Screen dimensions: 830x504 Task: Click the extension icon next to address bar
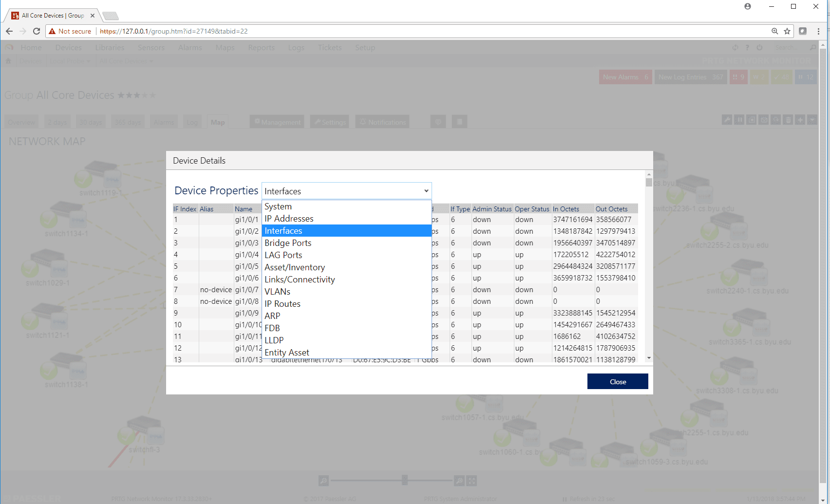pyautogui.click(x=803, y=31)
